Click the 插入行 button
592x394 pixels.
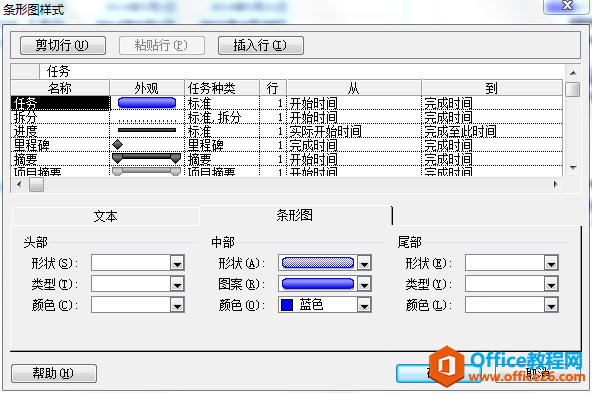[x=261, y=45]
